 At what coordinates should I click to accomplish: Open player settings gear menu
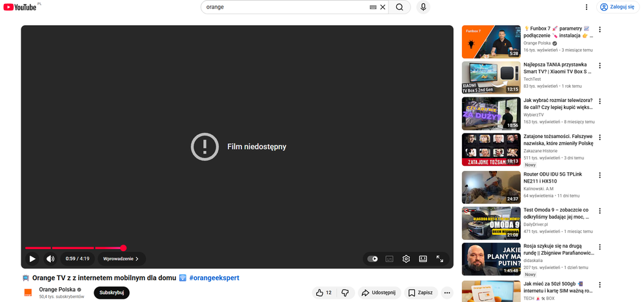click(406, 259)
